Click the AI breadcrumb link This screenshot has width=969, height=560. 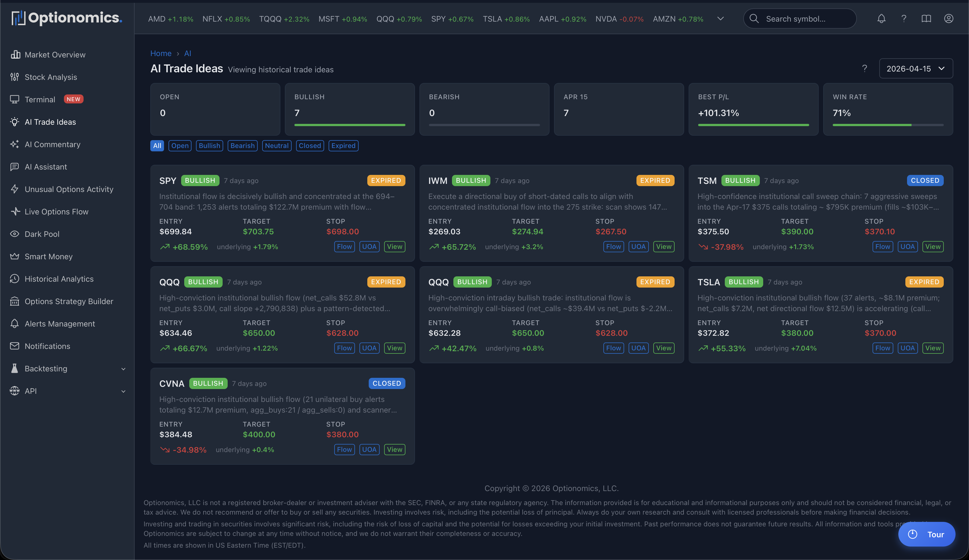pyautogui.click(x=188, y=54)
